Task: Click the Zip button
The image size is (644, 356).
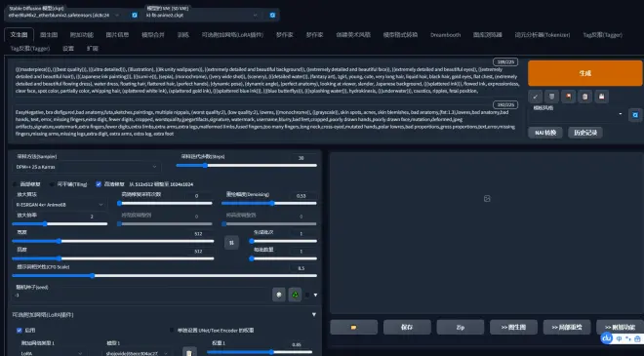Action: (x=460, y=328)
